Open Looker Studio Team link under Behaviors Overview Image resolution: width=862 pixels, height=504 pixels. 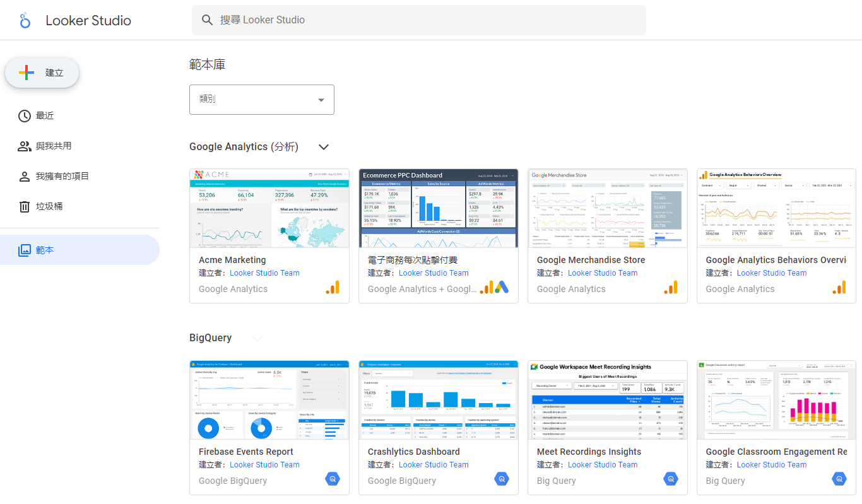click(x=772, y=273)
